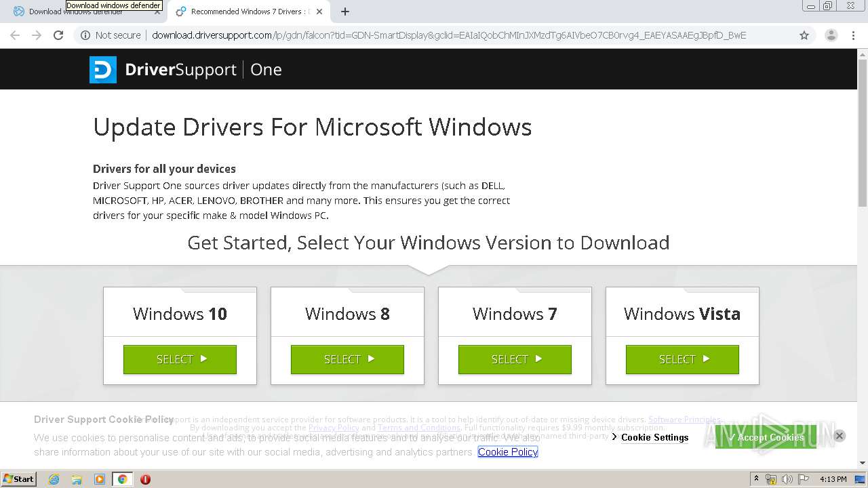Open the Privacy Policy link

[334, 428]
